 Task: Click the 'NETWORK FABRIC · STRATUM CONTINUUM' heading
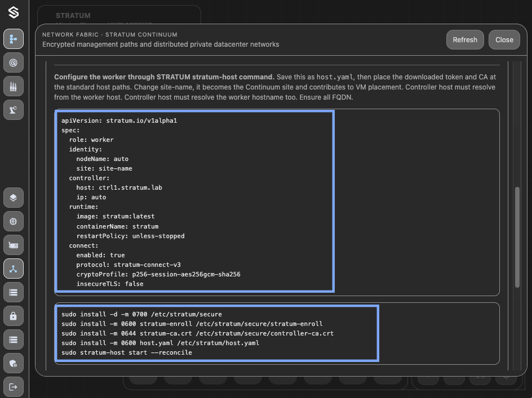click(109, 34)
